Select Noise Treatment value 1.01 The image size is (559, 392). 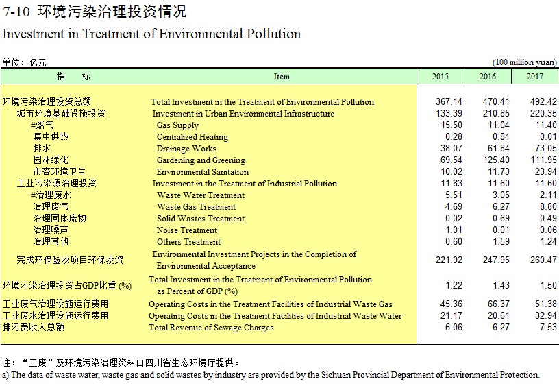point(454,230)
